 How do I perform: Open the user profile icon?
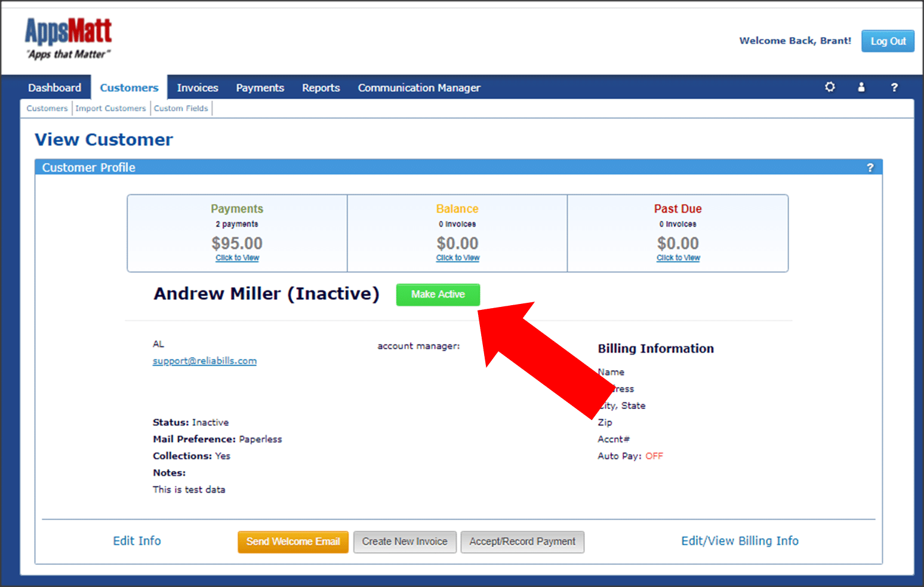pyautogui.click(x=861, y=87)
